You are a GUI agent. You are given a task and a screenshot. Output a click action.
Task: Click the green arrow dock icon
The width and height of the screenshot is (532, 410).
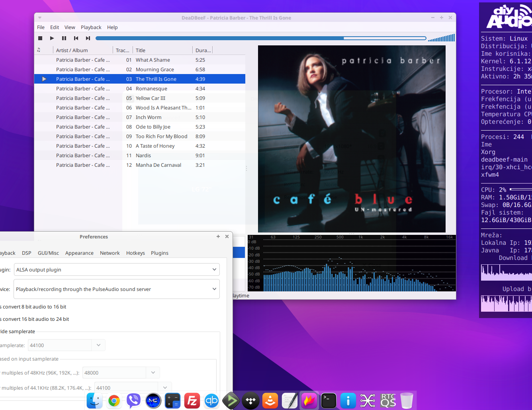pos(231,401)
